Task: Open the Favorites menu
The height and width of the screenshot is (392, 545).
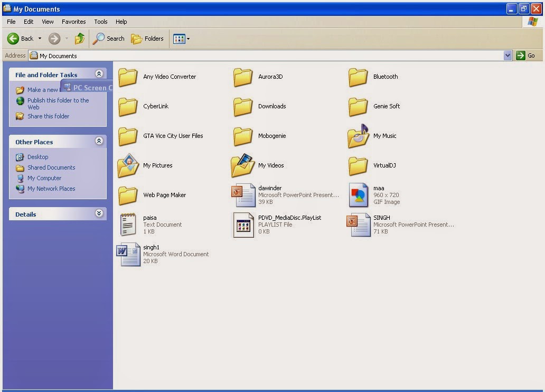Action: [x=73, y=22]
